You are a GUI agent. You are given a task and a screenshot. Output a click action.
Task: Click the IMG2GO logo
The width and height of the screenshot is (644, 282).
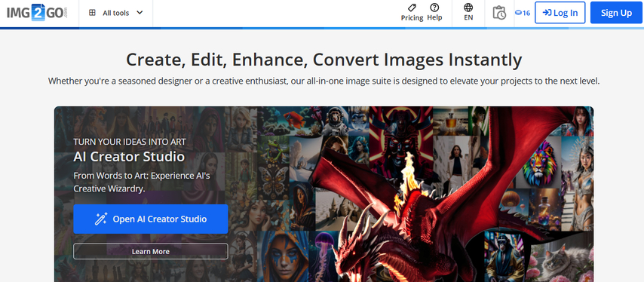tap(37, 13)
